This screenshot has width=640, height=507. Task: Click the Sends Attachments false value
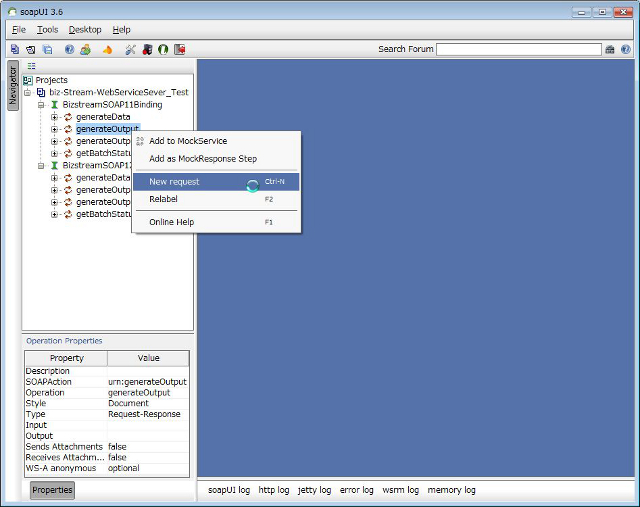click(x=117, y=447)
